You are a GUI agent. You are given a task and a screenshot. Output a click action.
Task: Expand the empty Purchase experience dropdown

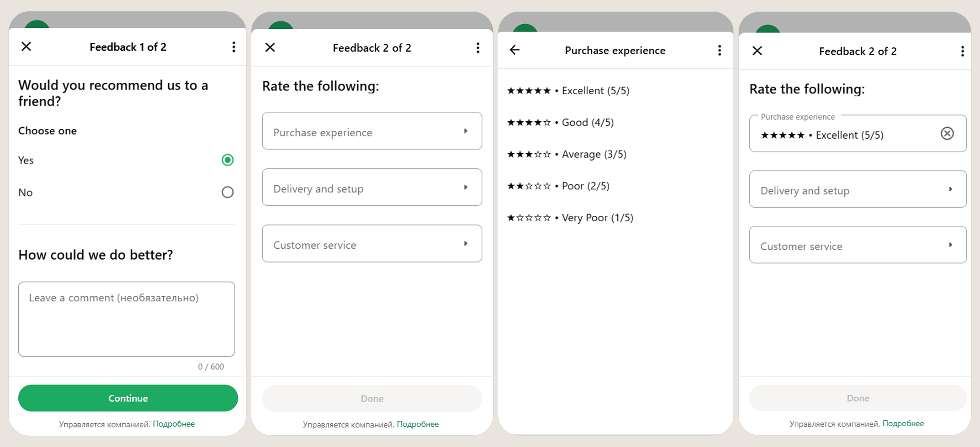372,131
